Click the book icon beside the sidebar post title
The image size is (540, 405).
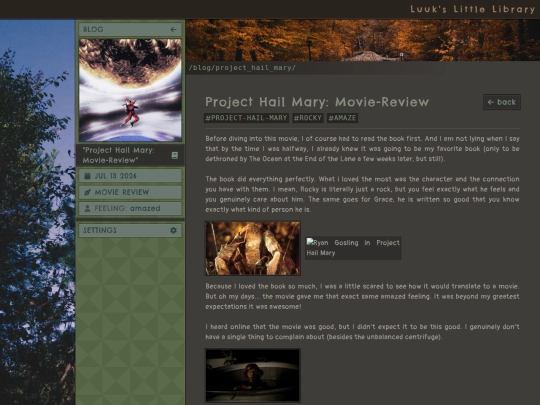175,155
